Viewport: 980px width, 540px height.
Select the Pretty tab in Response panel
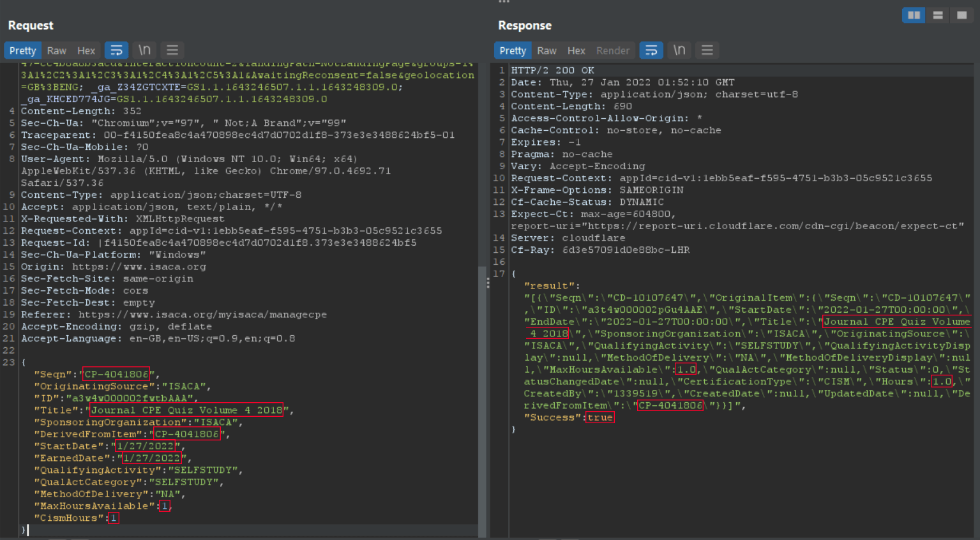click(x=513, y=50)
